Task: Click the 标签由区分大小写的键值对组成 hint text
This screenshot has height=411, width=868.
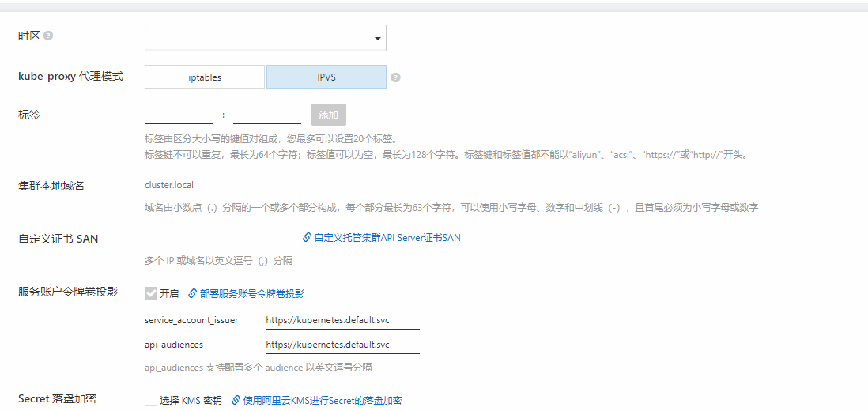Action: [270, 138]
